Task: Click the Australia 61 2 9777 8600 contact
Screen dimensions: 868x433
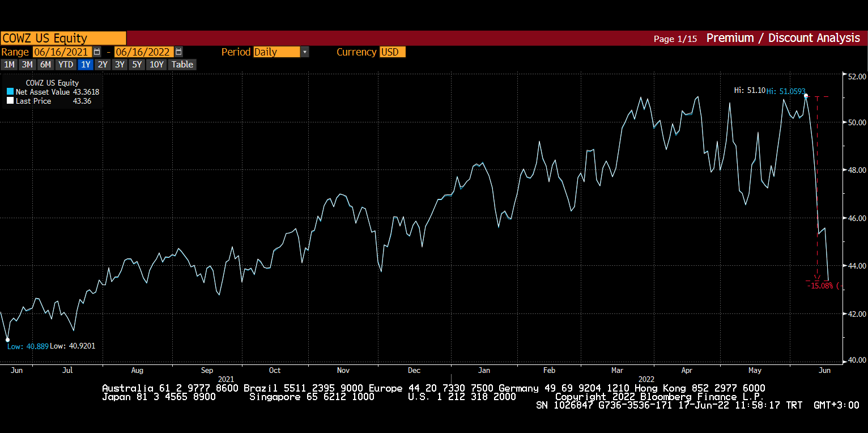Action: click(170, 388)
